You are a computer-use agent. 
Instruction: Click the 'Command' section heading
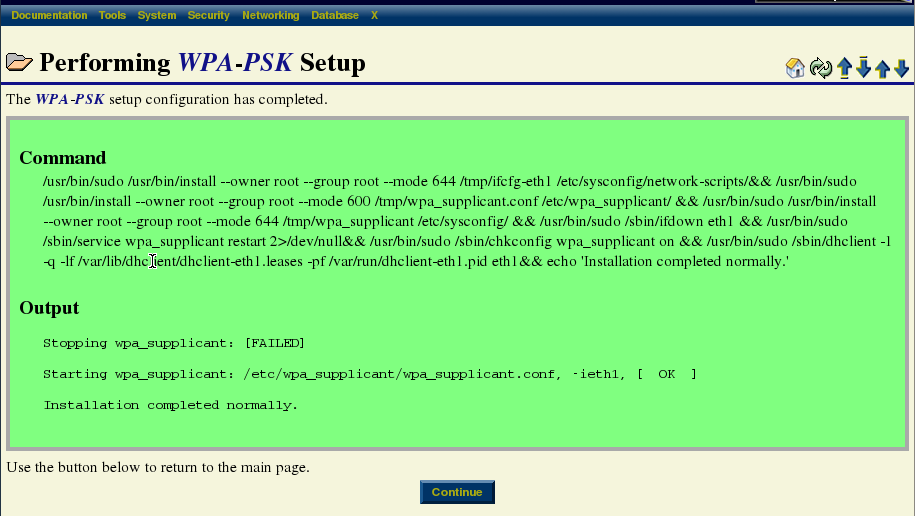tap(63, 158)
